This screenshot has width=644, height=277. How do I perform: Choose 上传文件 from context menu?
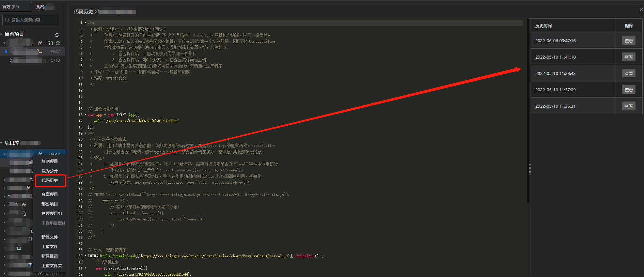[x=50, y=246]
